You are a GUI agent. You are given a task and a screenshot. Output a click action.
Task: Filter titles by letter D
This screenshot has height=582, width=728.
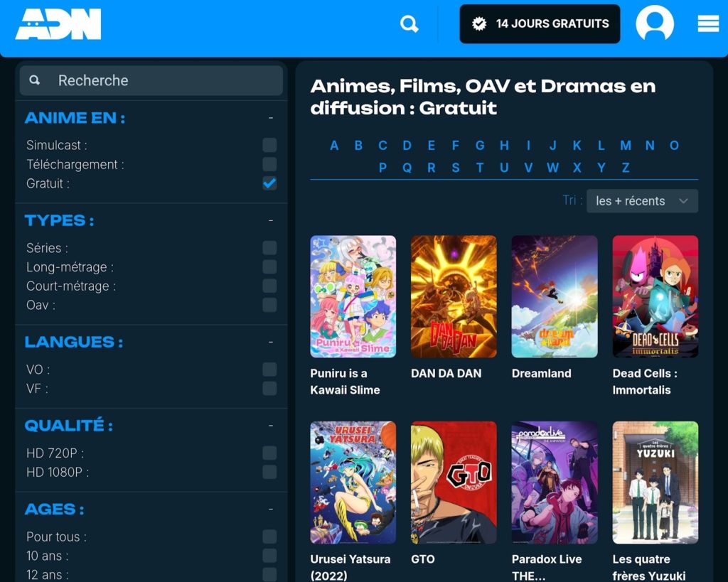pos(407,146)
